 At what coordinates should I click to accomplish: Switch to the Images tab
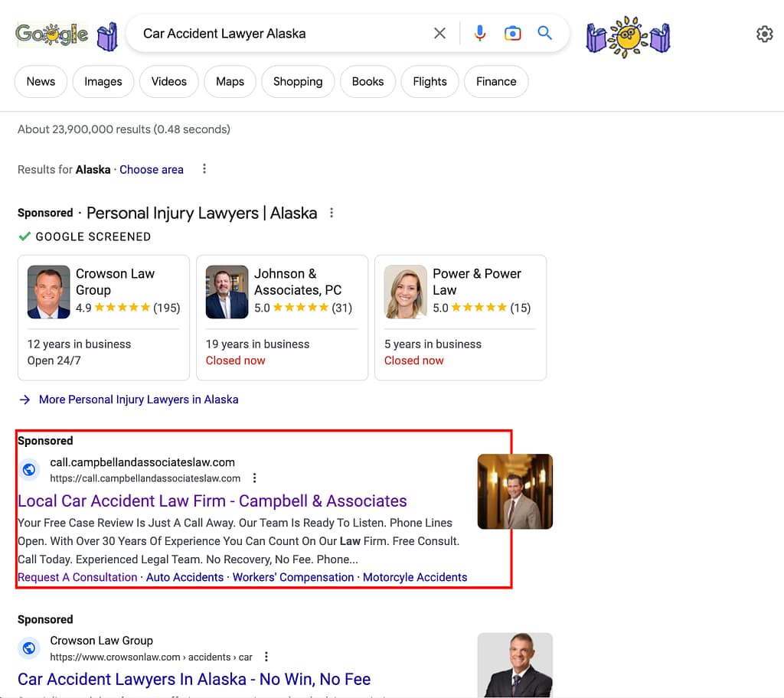103,81
